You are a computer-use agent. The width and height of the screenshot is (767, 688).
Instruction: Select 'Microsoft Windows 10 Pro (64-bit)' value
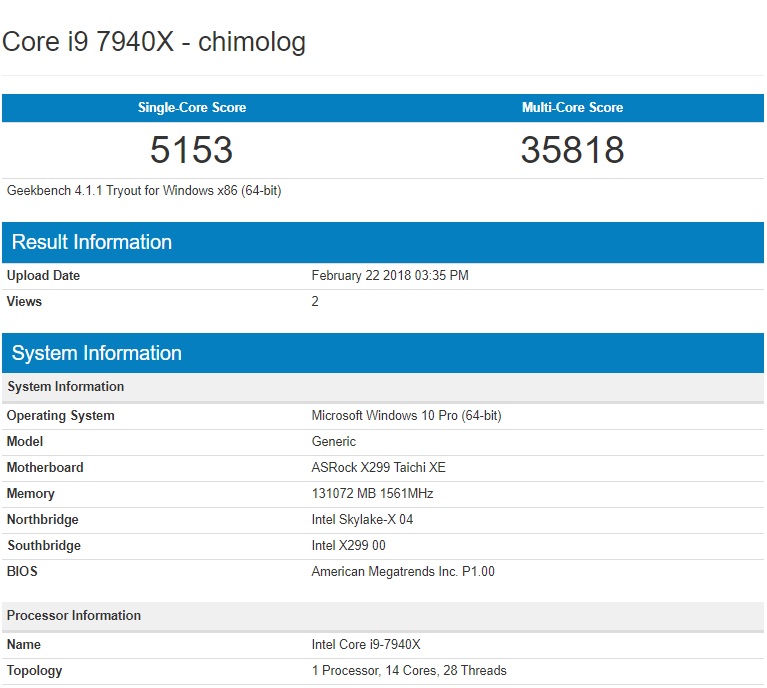pyautogui.click(x=406, y=415)
